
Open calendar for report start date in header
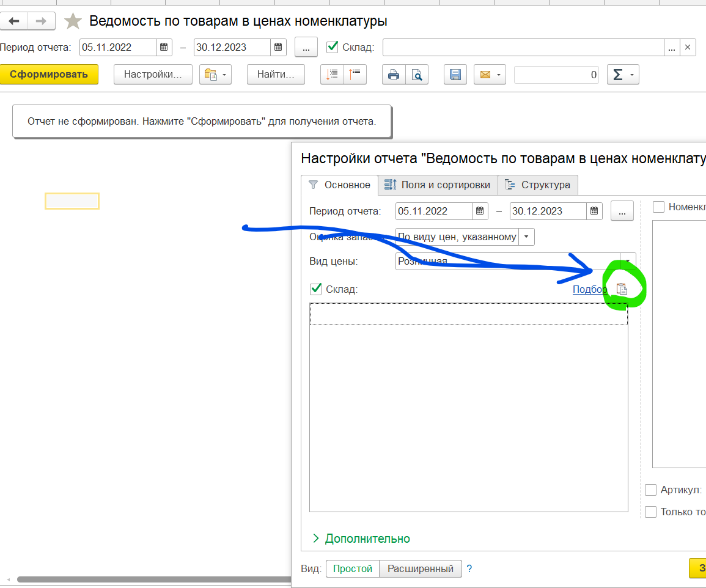point(164,47)
